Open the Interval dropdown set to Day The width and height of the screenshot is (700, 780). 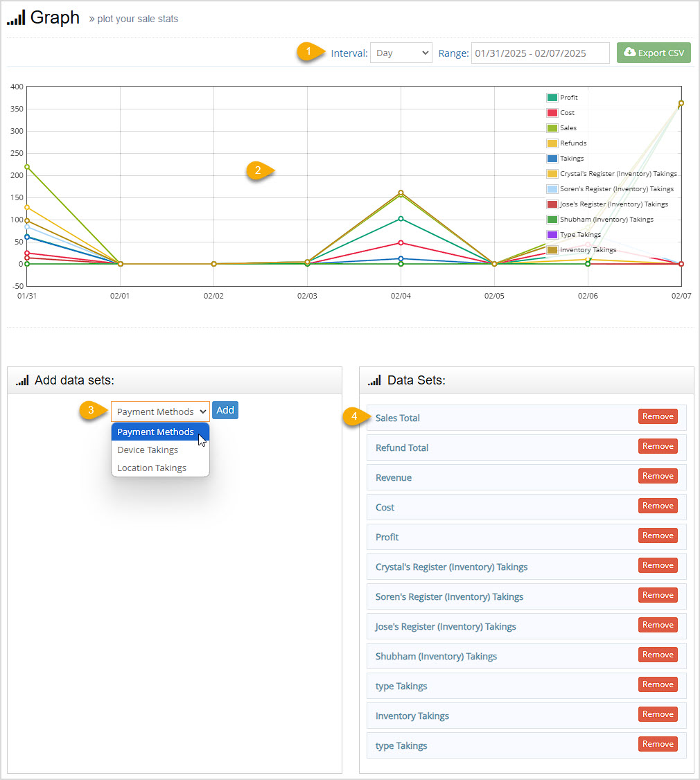[x=401, y=52]
